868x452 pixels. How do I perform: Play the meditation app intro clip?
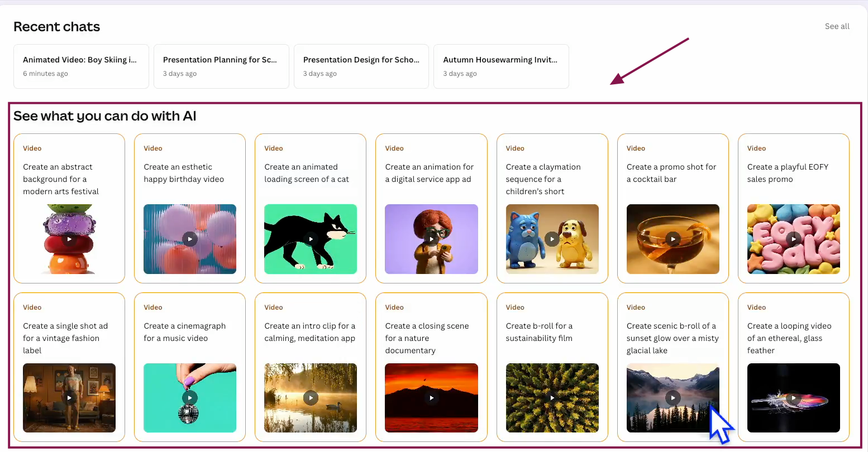tap(311, 398)
